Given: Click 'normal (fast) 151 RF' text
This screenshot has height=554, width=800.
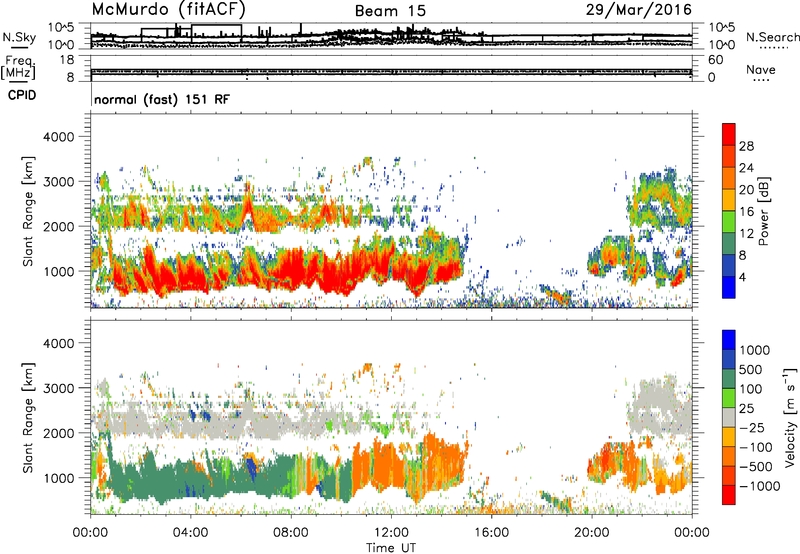Looking at the screenshot, I should click(x=162, y=99).
